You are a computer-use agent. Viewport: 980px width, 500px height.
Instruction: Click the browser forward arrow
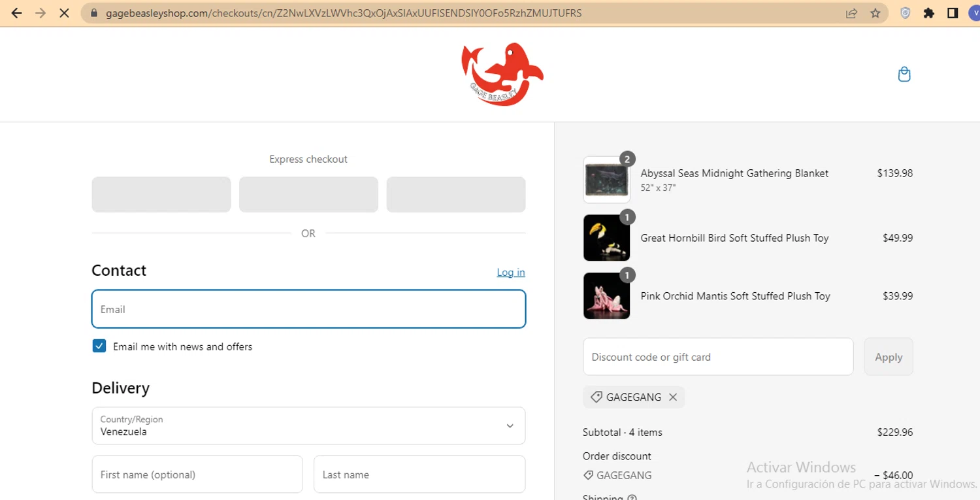pos(41,13)
